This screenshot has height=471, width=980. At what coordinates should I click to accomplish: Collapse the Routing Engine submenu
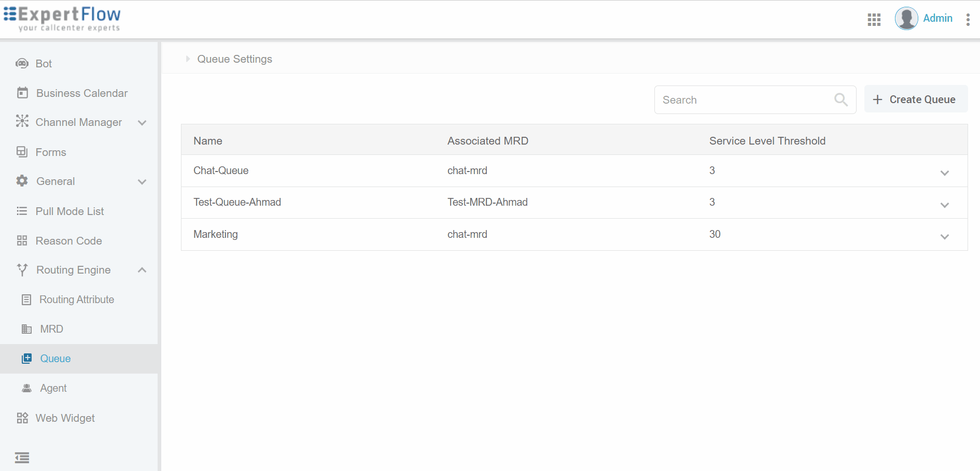[x=142, y=269]
